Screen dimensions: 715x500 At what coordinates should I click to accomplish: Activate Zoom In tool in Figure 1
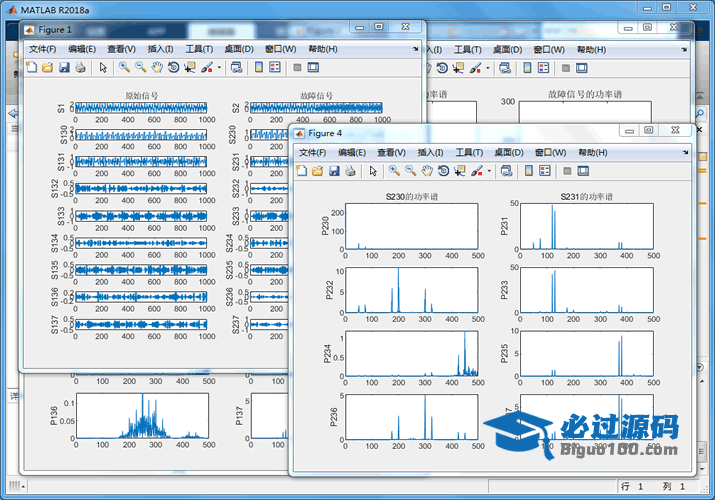(124, 67)
